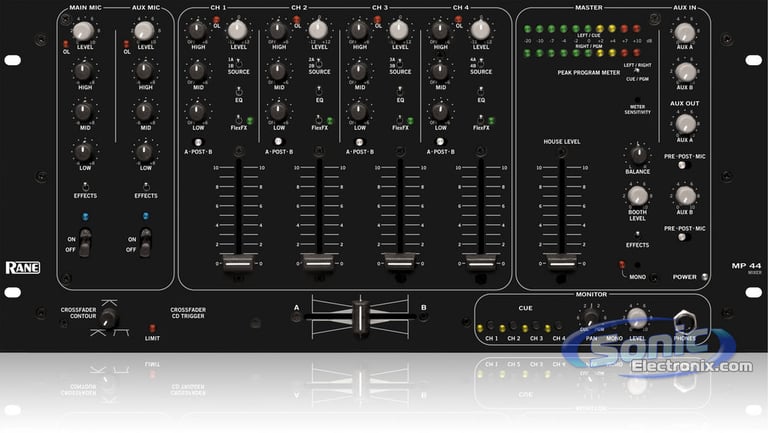The image size is (768, 433).
Task: Flip the Main Mic ON/OFF switch
Action: click(x=85, y=243)
